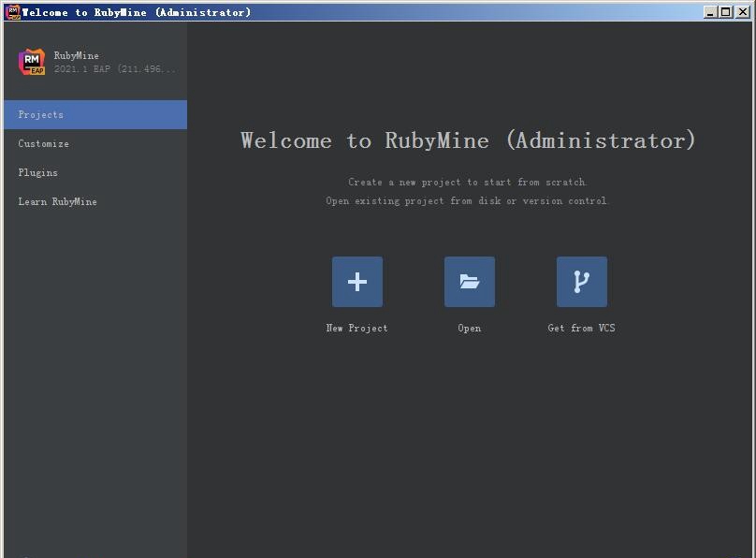
Task: Minimize the Welcome to RubyMine window
Action: [x=710, y=12]
